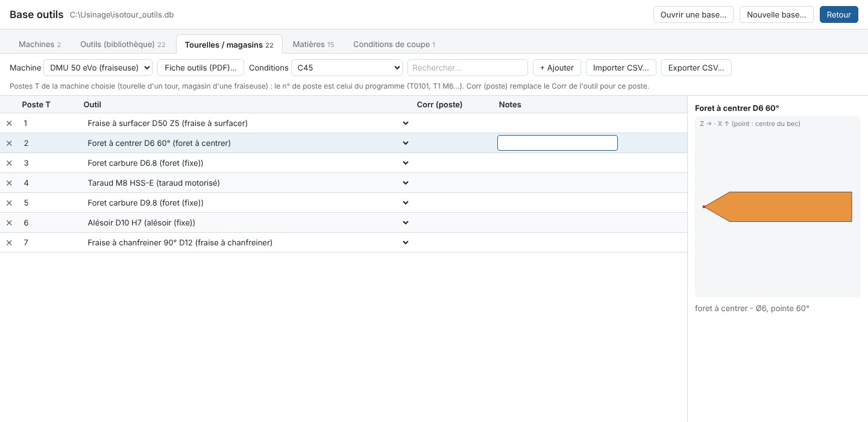
Task: Generate the Fiche outils PDF
Action: 201,68
